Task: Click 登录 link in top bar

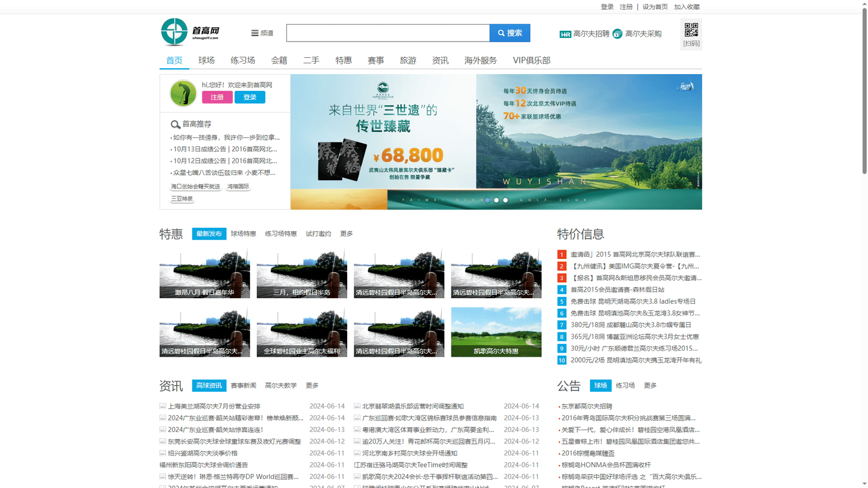Action: point(607,7)
